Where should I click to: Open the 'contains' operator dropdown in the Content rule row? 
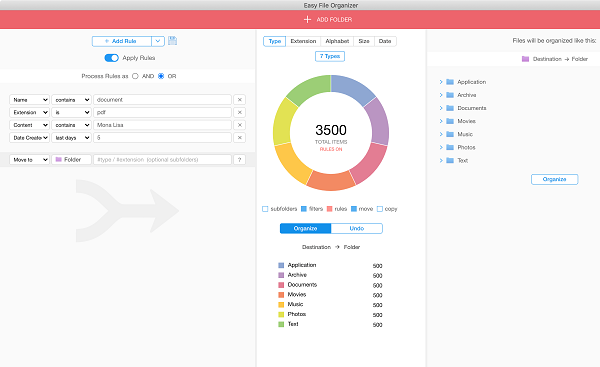click(72, 125)
